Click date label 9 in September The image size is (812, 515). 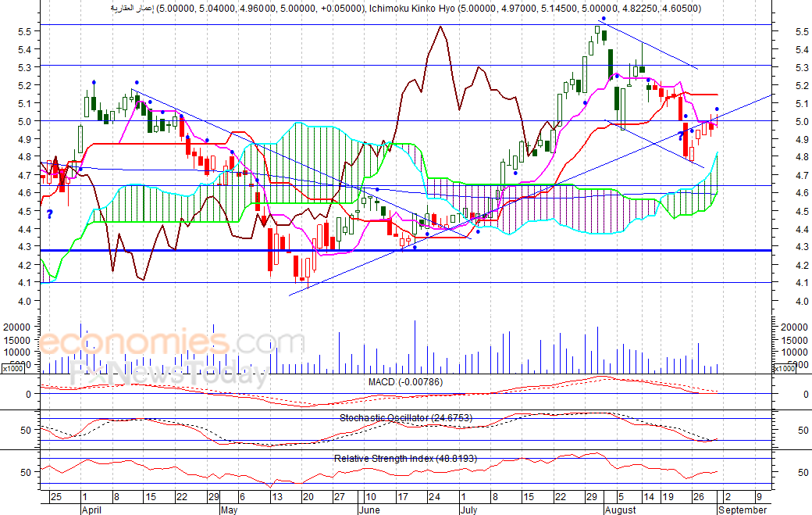(x=759, y=497)
